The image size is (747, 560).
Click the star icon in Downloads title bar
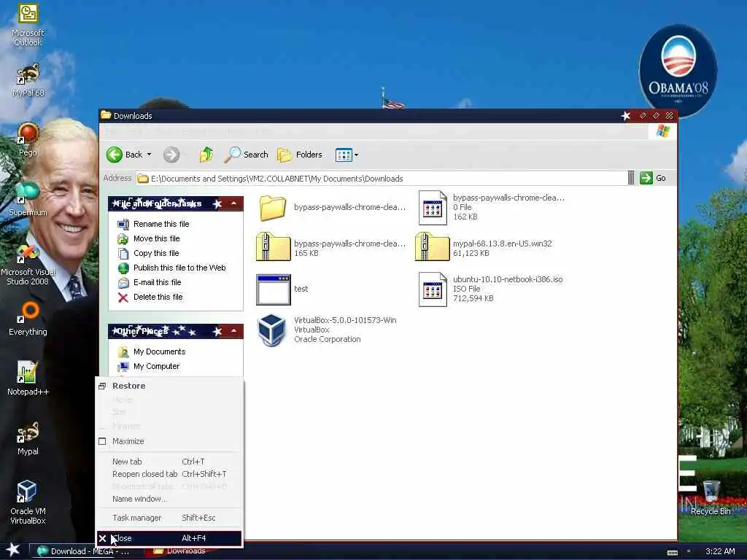click(x=625, y=116)
